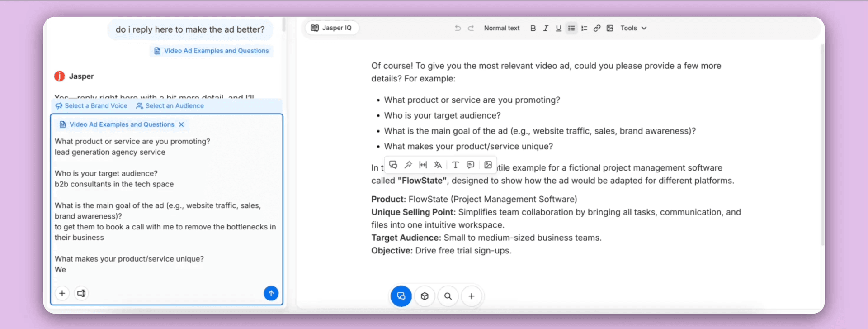This screenshot has width=868, height=329.
Task: Redo the last undone edit
Action: (471, 28)
